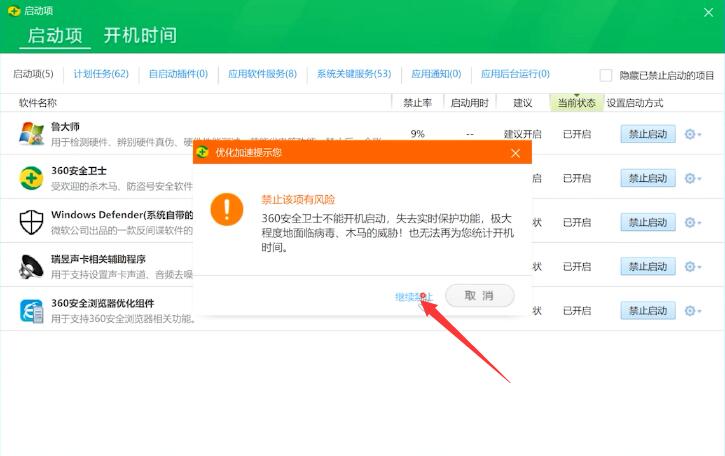Click 瑞昱声卡相关辅助程序 name text

[98, 259]
